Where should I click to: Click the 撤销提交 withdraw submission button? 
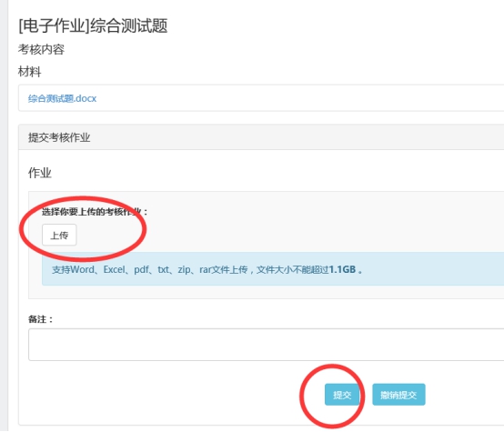398,395
